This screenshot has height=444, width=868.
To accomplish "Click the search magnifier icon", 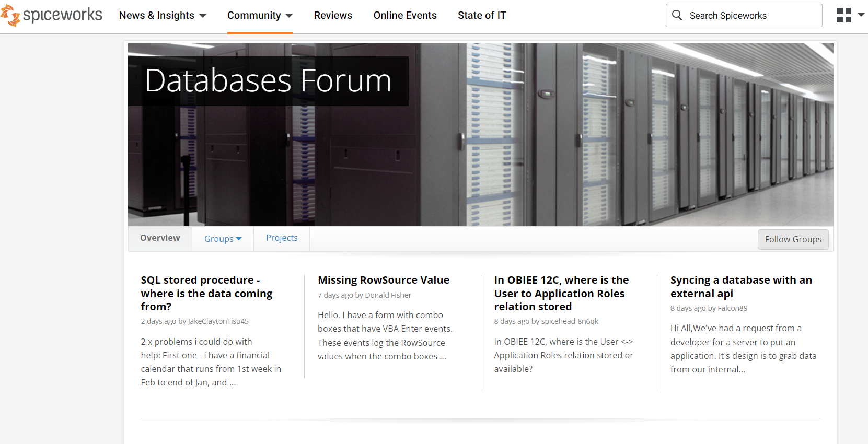I will 677,15.
